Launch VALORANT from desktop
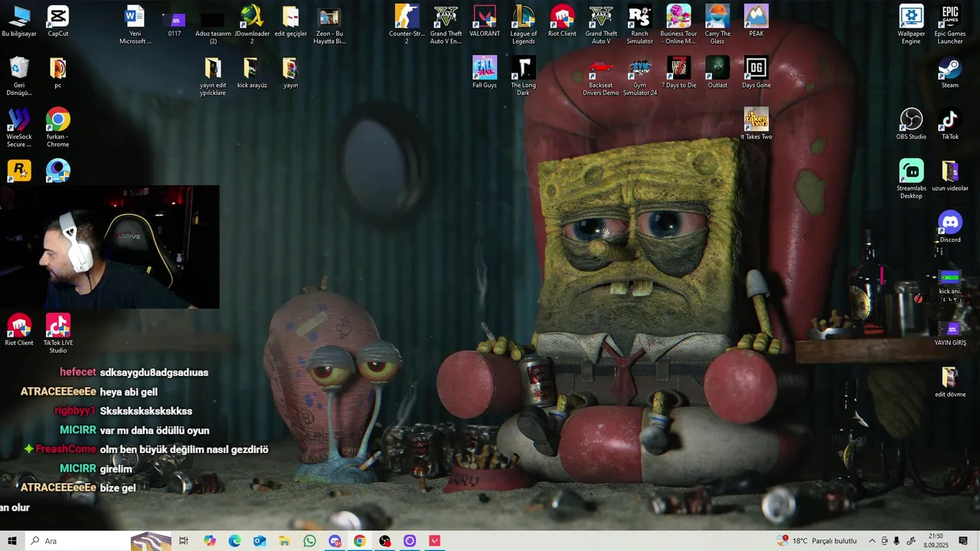Viewport: 980px width, 551px height. [485, 21]
